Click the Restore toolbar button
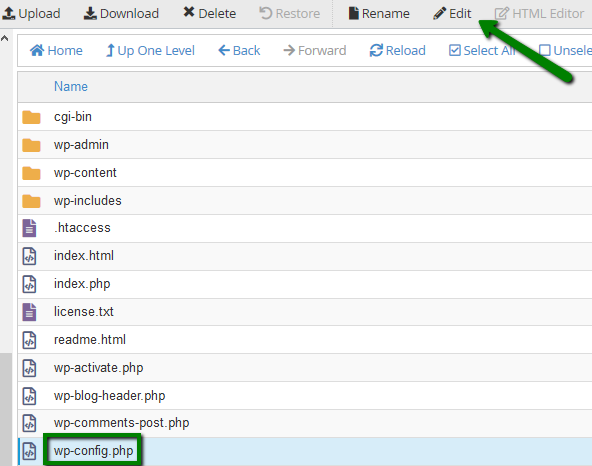592x466 pixels. click(x=290, y=14)
